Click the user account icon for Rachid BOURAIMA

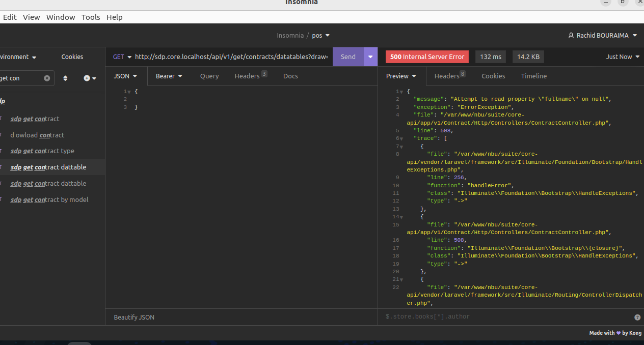571,36
